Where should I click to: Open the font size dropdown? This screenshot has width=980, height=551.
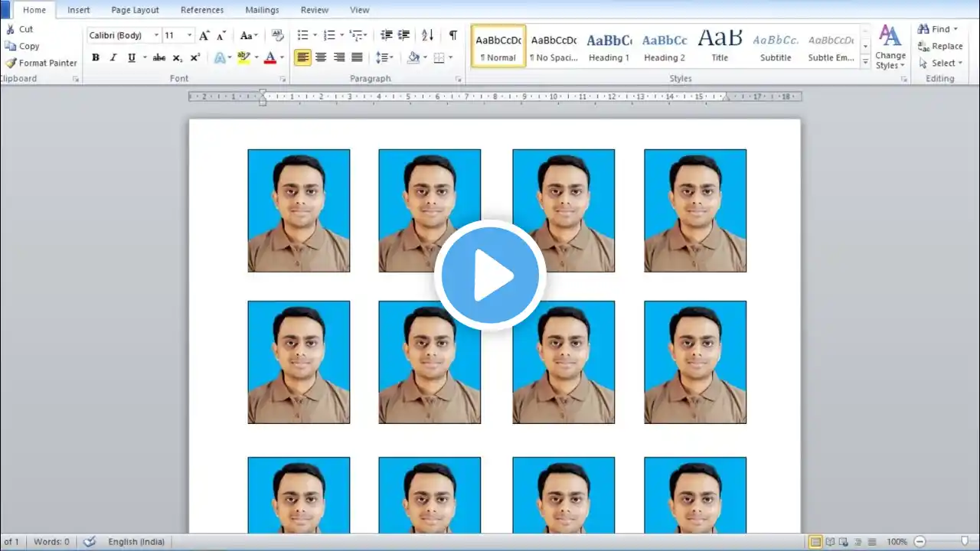point(189,35)
